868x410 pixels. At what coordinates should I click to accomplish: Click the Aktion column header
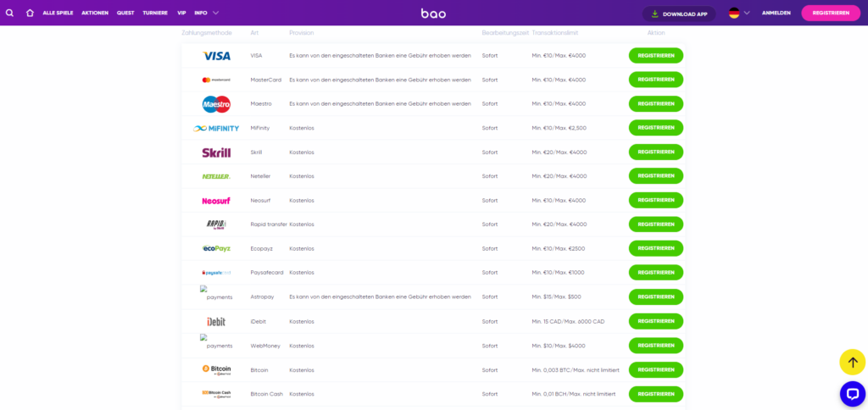pos(656,33)
